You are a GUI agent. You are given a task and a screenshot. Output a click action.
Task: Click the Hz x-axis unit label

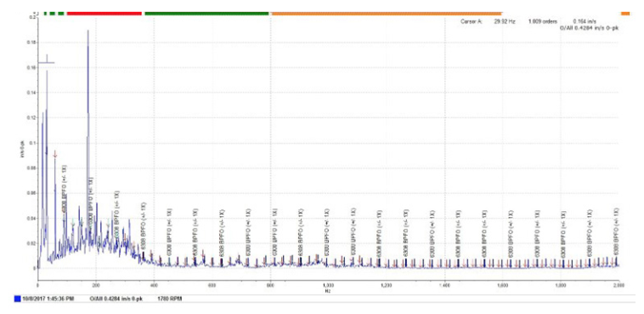point(328,290)
